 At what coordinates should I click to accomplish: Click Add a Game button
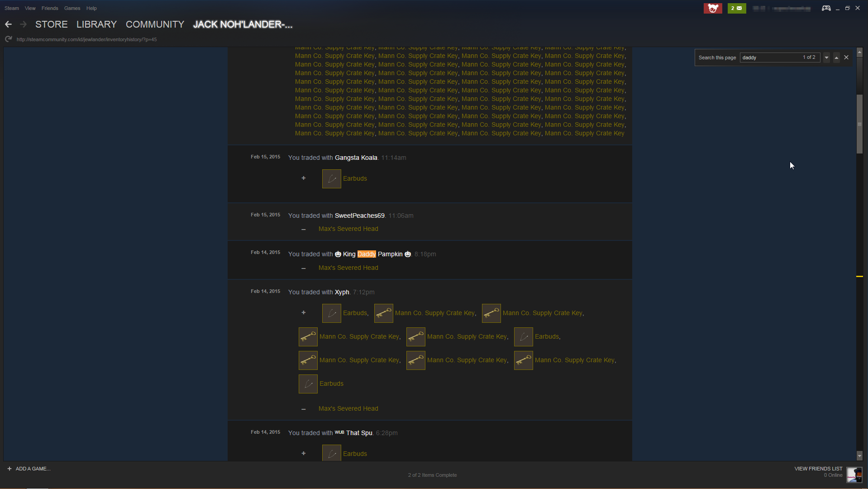[x=29, y=469]
